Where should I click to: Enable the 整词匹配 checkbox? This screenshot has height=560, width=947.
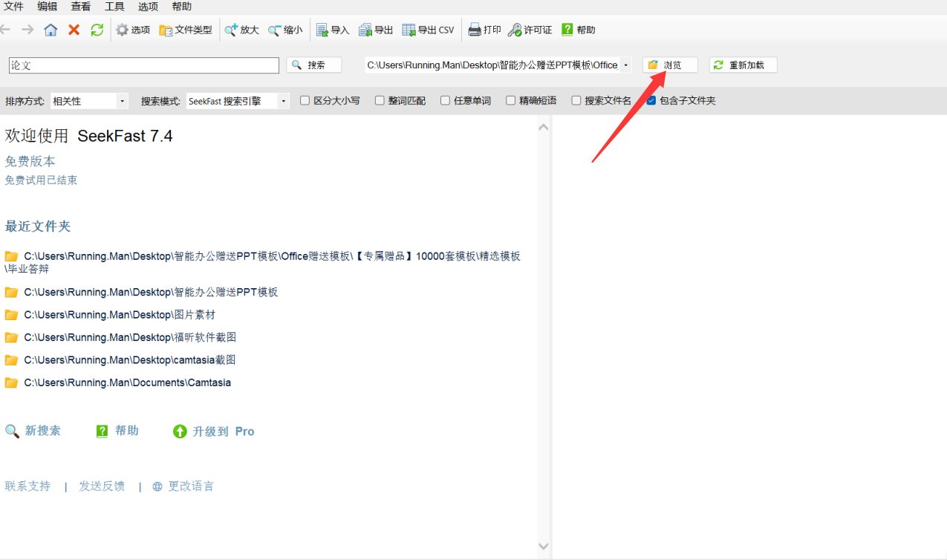(380, 100)
